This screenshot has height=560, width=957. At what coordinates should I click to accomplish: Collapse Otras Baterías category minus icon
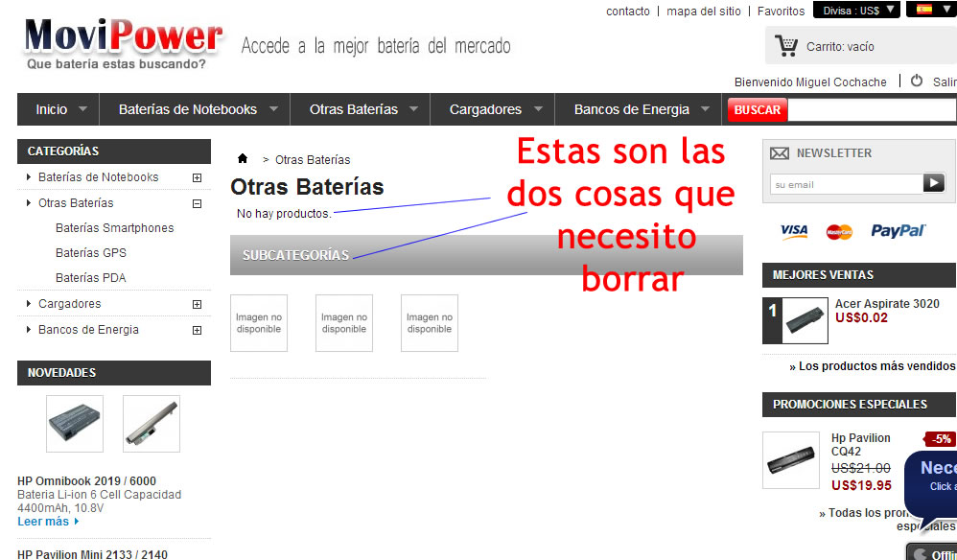tap(197, 203)
